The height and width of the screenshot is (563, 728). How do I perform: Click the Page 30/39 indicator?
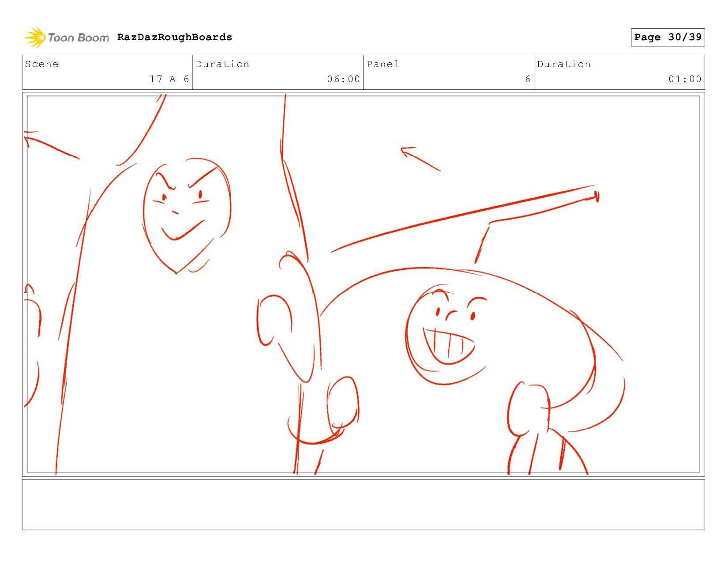point(668,37)
